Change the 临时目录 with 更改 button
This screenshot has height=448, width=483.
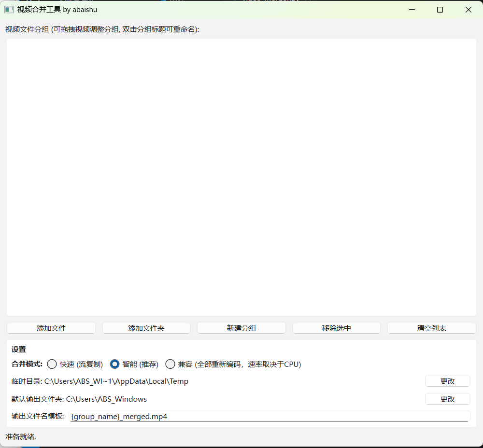(447, 381)
